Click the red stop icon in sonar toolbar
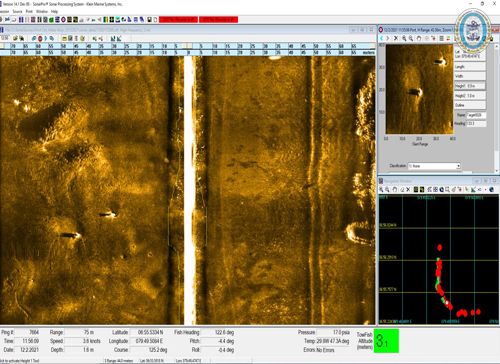The height and width of the screenshot is (364, 500). (x=40, y=38)
